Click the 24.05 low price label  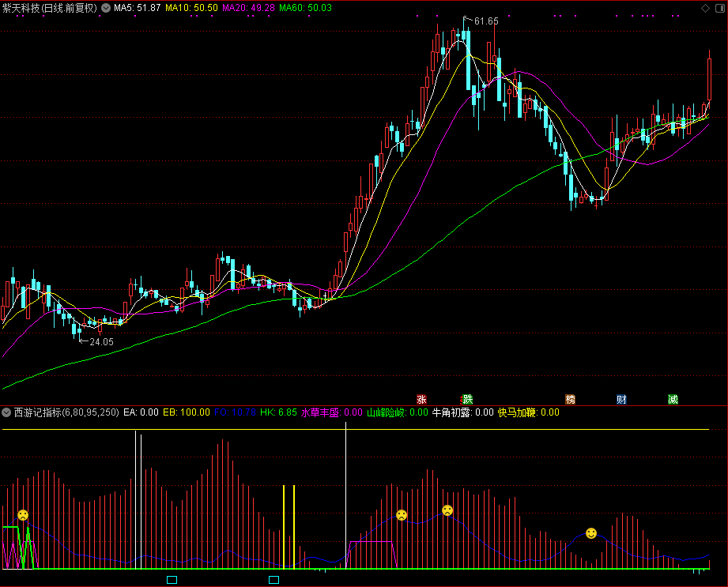point(101,342)
